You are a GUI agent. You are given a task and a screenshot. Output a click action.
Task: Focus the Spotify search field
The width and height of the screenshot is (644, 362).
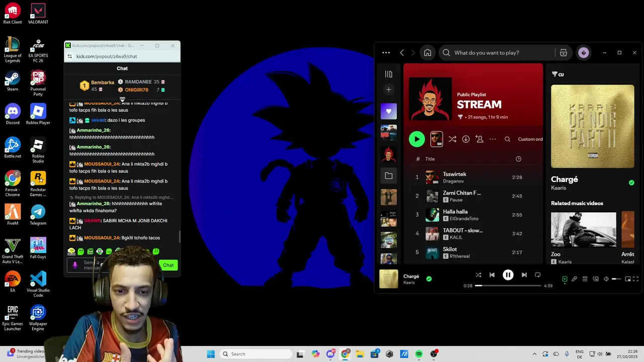coord(498,53)
